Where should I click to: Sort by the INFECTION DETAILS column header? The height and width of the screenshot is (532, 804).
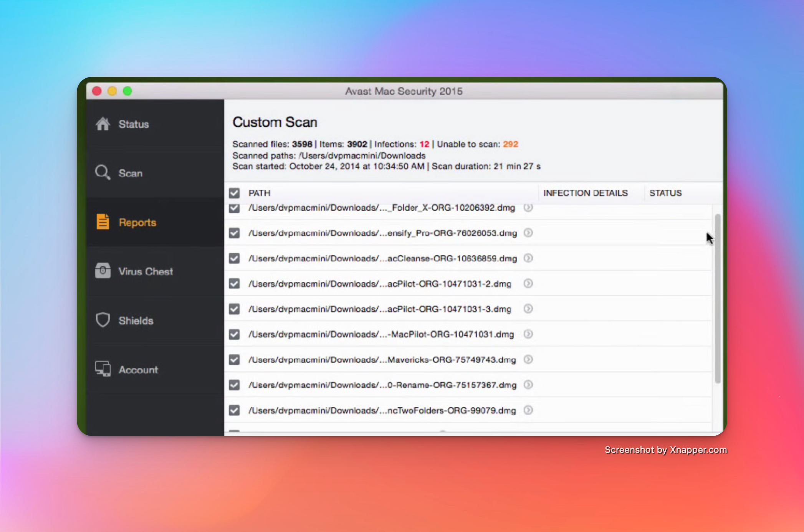(586, 193)
